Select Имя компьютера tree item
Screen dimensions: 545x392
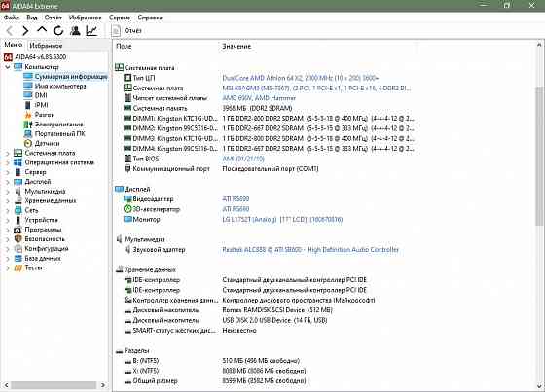click(60, 86)
